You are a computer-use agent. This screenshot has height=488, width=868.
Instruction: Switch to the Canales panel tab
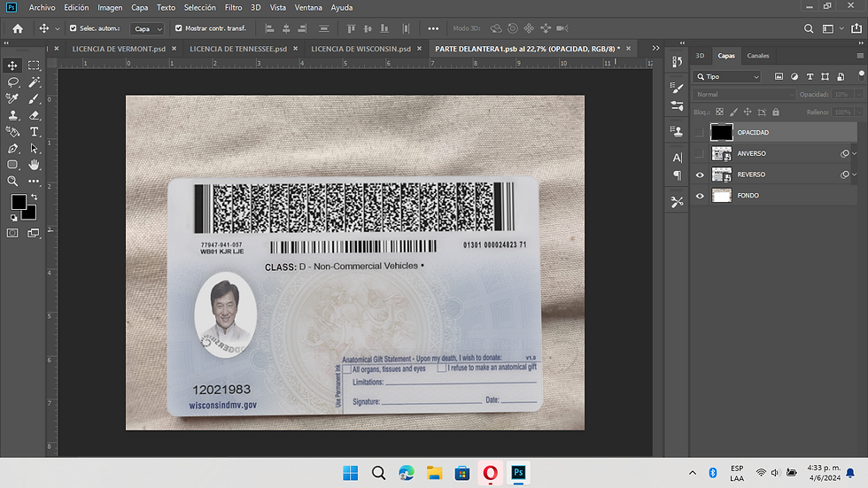coord(758,55)
